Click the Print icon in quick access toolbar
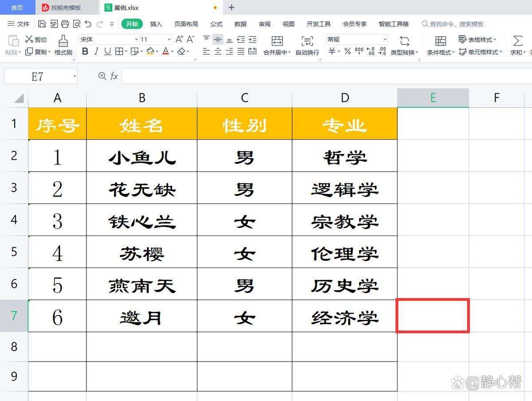The image size is (532, 401). click(x=65, y=24)
